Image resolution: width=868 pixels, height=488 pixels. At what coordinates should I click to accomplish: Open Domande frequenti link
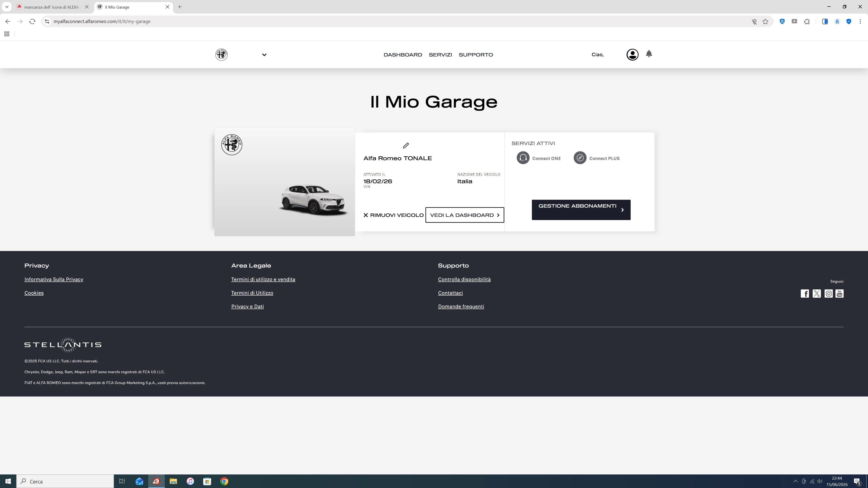coord(461,307)
